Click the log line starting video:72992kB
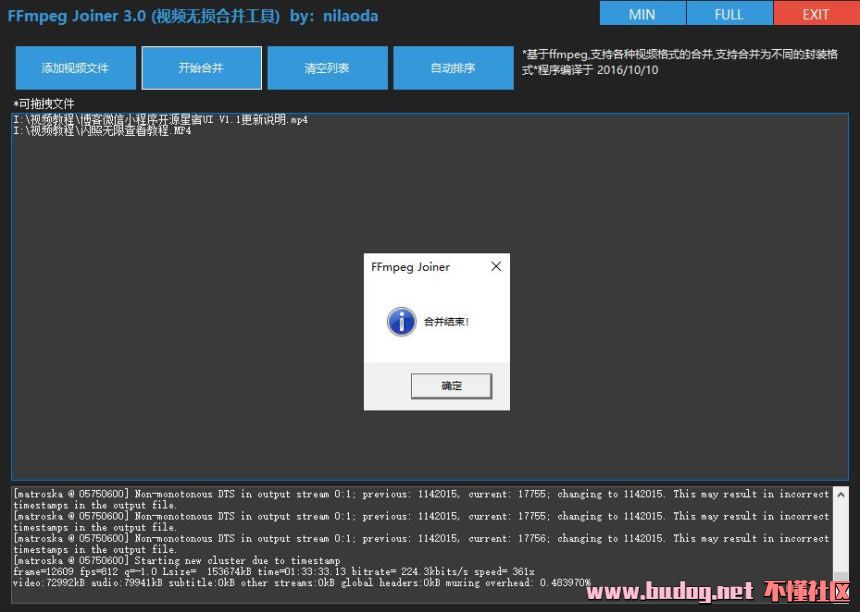The image size is (860, 612). (302, 582)
